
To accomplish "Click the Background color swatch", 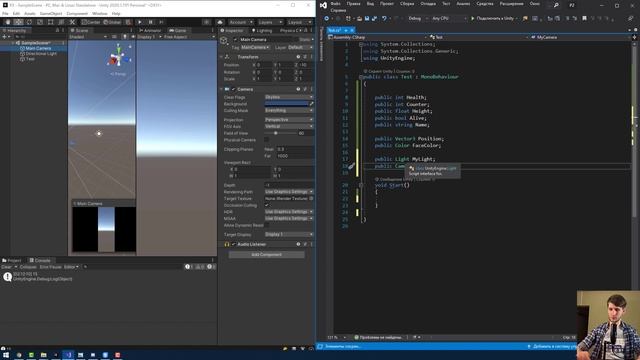I will [286, 104].
